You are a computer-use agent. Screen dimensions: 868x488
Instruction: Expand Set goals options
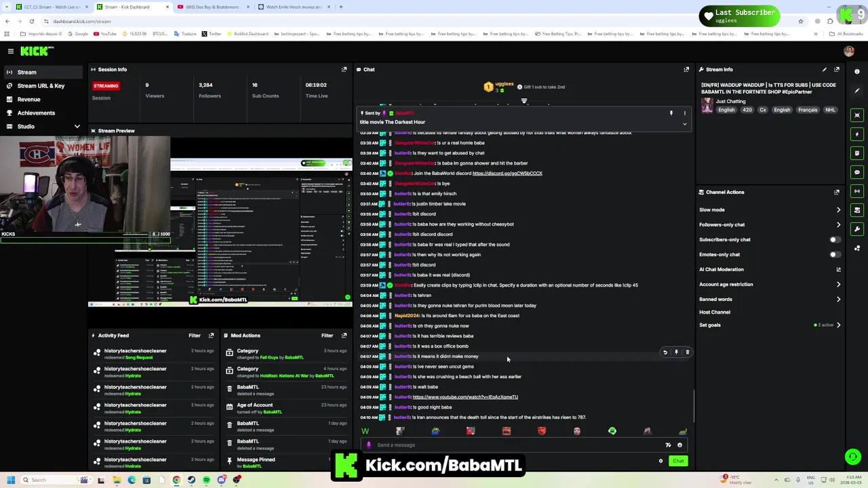pos(838,325)
